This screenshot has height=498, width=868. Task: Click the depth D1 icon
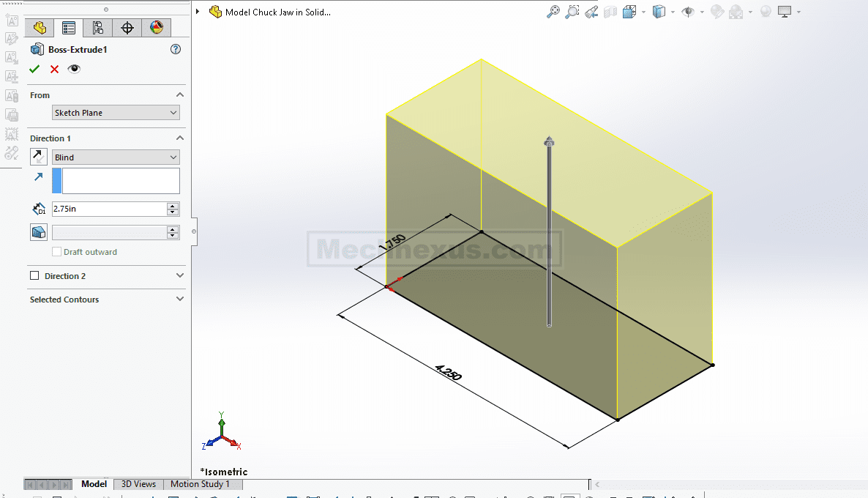click(x=39, y=209)
